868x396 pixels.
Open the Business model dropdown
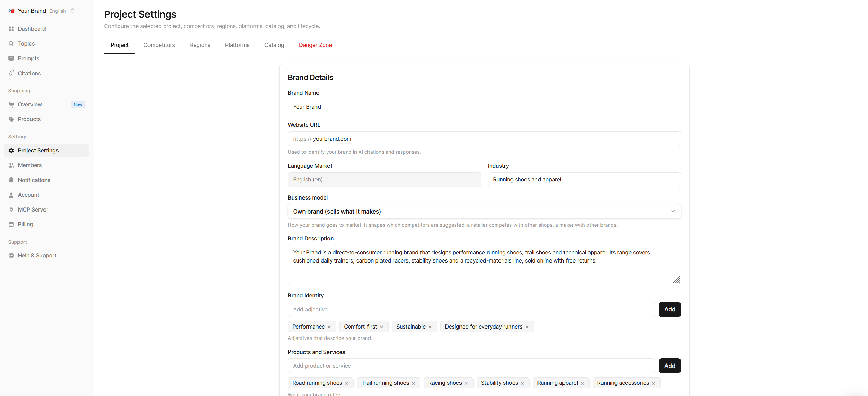[484, 212]
